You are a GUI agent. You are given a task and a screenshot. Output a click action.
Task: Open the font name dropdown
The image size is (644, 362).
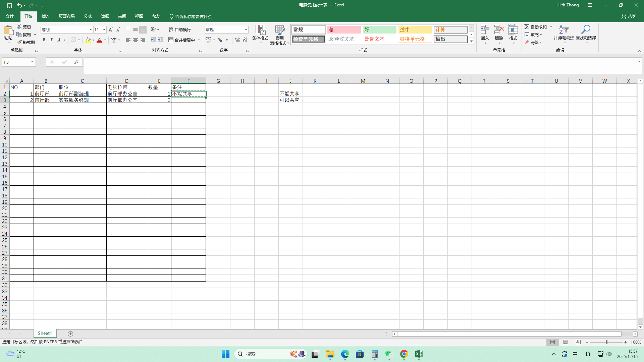(x=91, y=30)
